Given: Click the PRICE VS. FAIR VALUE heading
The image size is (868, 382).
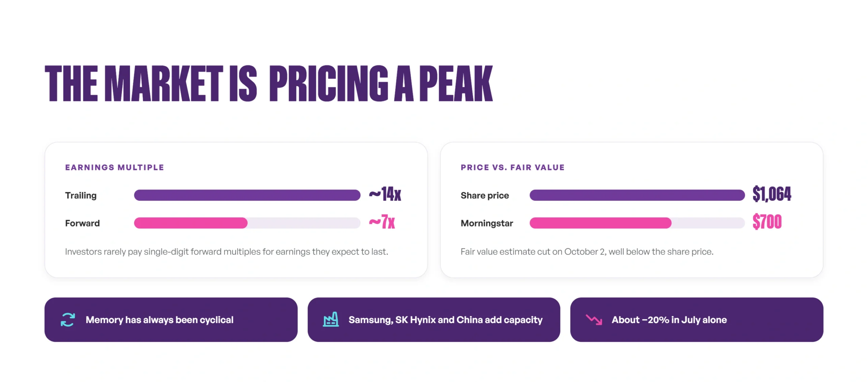Looking at the screenshot, I should (512, 167).
